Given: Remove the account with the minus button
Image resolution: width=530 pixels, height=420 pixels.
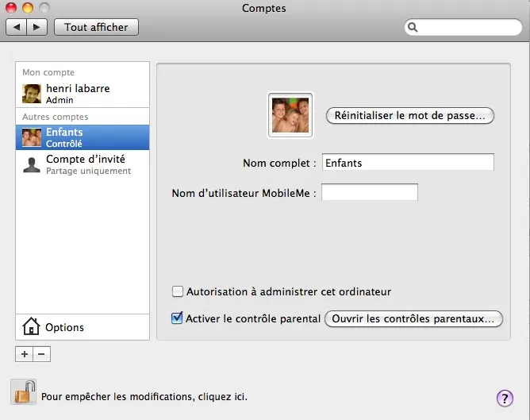Looking at the screenshot, I should 41,354.
